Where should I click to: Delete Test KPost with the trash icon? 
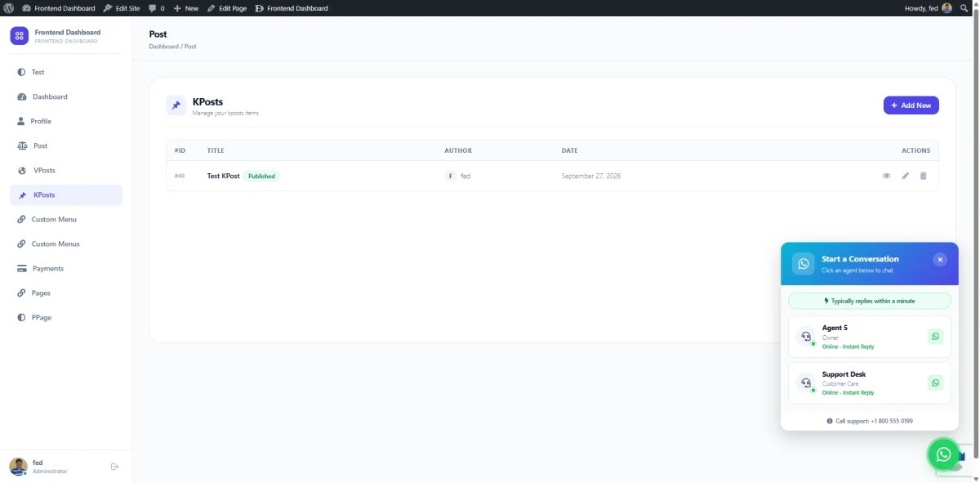[924, 176]
